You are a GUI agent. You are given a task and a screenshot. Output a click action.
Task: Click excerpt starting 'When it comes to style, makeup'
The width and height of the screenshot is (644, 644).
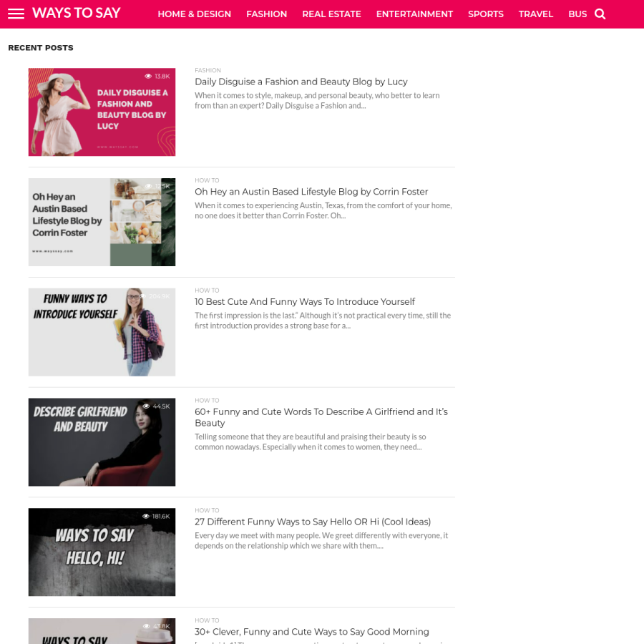point(317,101)
